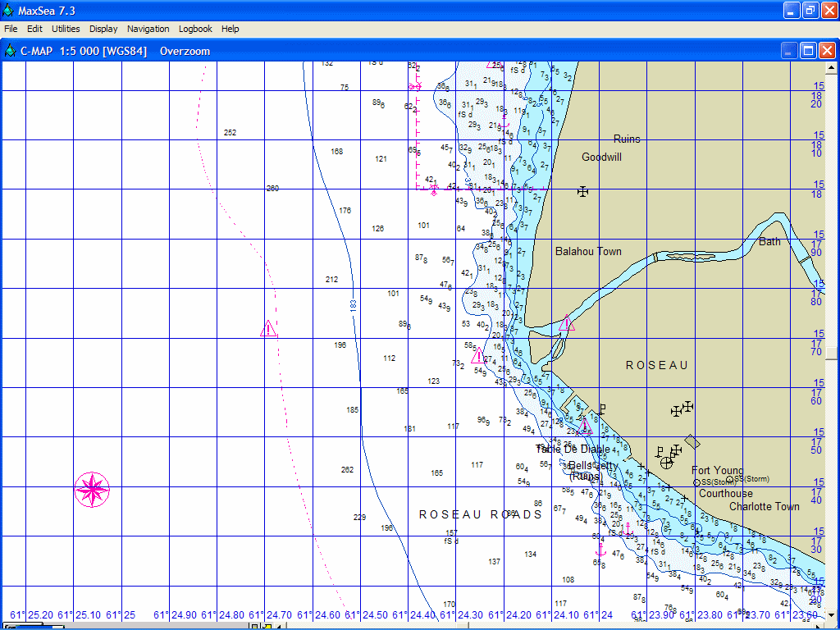Click the 134 depth sounding
840x630 pixels.
[x=531, y=555]
